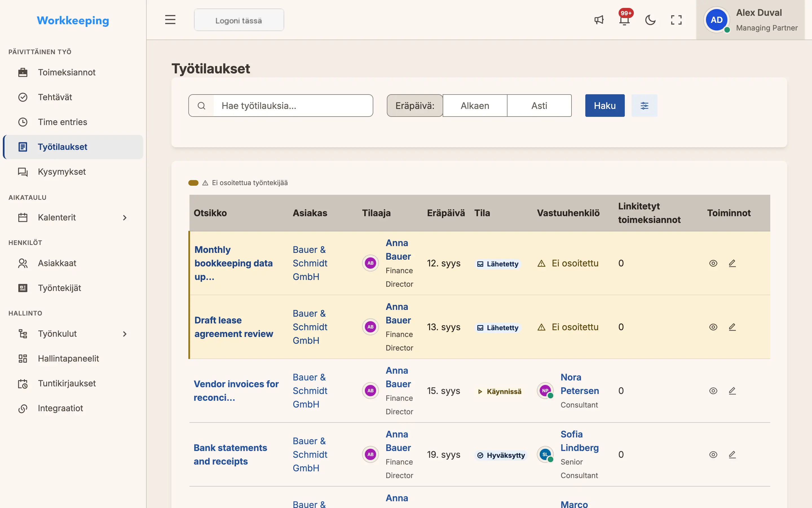The height and width of the screenshot is (508, 812).
Task: Open Asiakkaat sidebar item
Action: [x=73, y=263]
